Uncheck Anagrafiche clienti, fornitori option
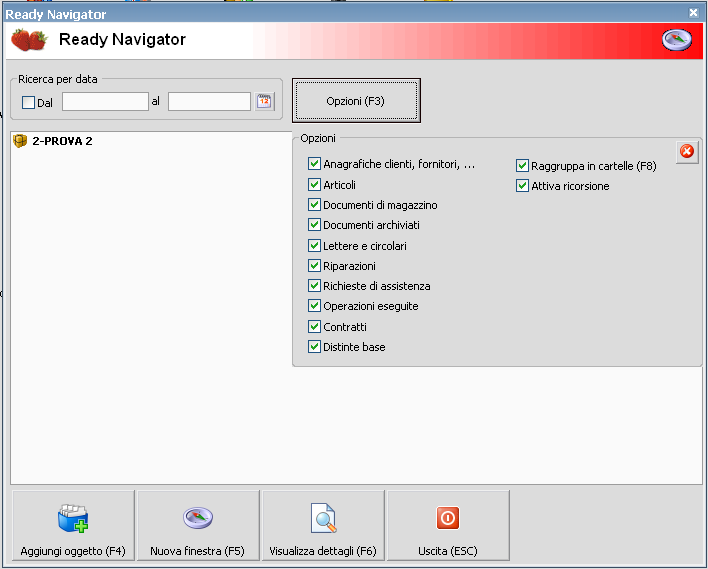This screenshot has height=569, width=708. [x=314, y=163]
